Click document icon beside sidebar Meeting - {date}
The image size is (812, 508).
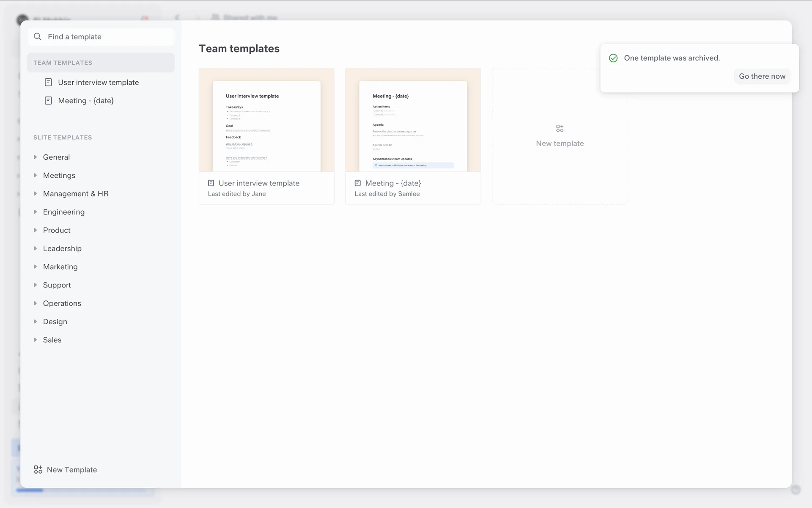[x=48, y=101]
